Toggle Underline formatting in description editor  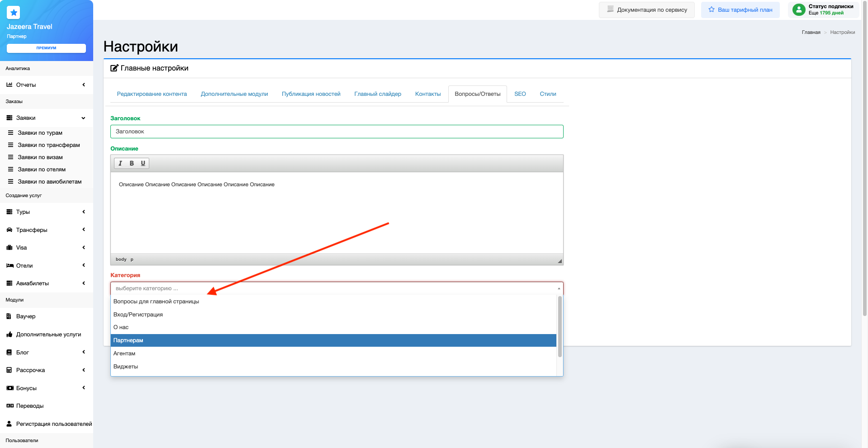click(x=143, y=163)
